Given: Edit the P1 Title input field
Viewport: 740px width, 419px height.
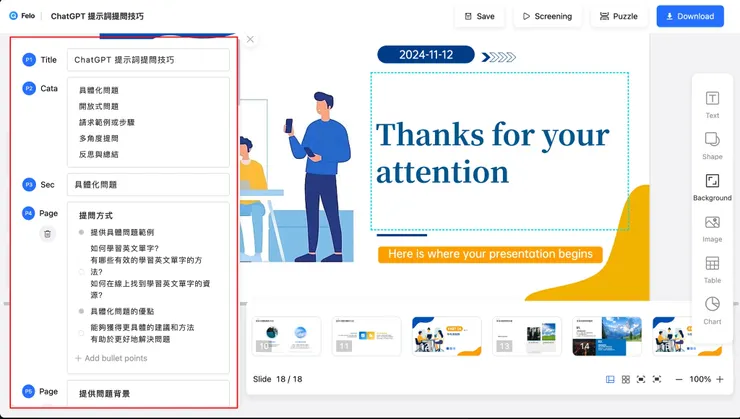Looking at the screenshot, I should [148, 60].
